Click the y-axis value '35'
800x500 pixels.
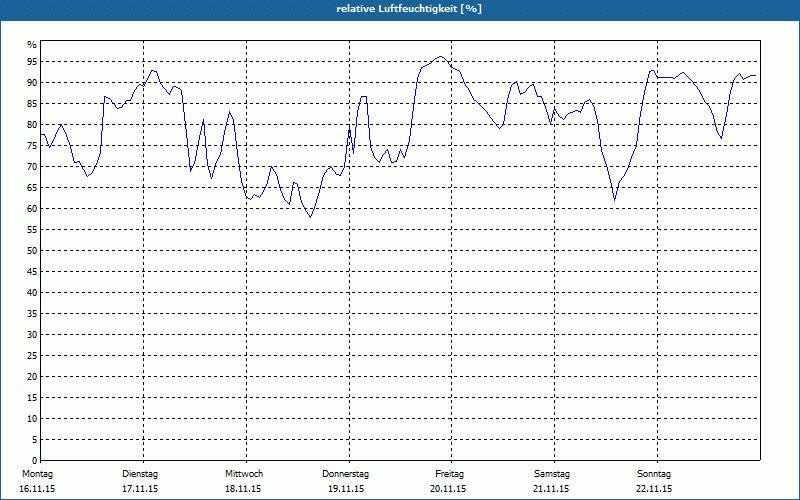32,314
